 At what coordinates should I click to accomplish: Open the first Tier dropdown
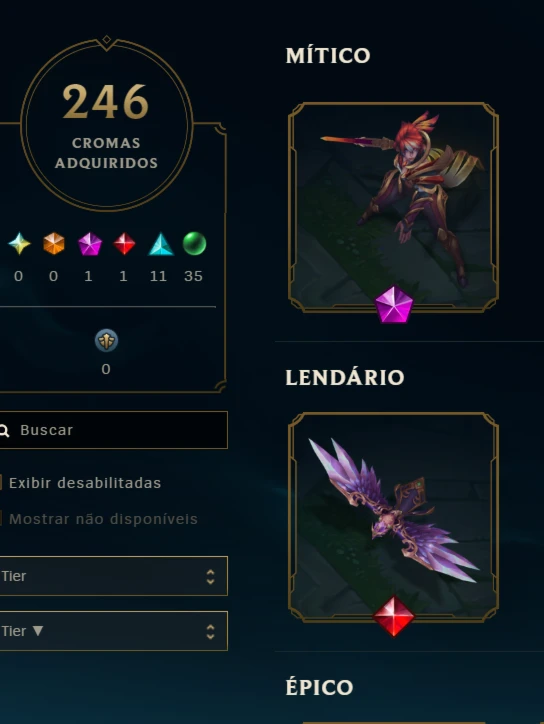[x=113, y=576]
